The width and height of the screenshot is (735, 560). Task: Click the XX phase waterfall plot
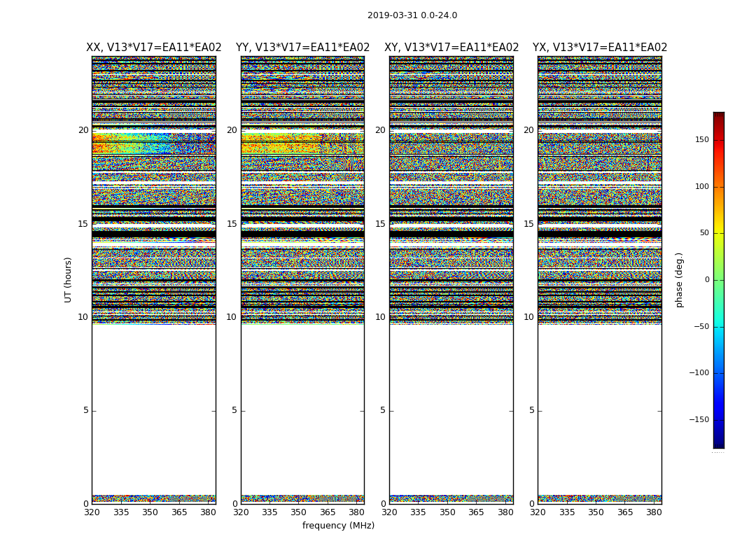(154, 280)
